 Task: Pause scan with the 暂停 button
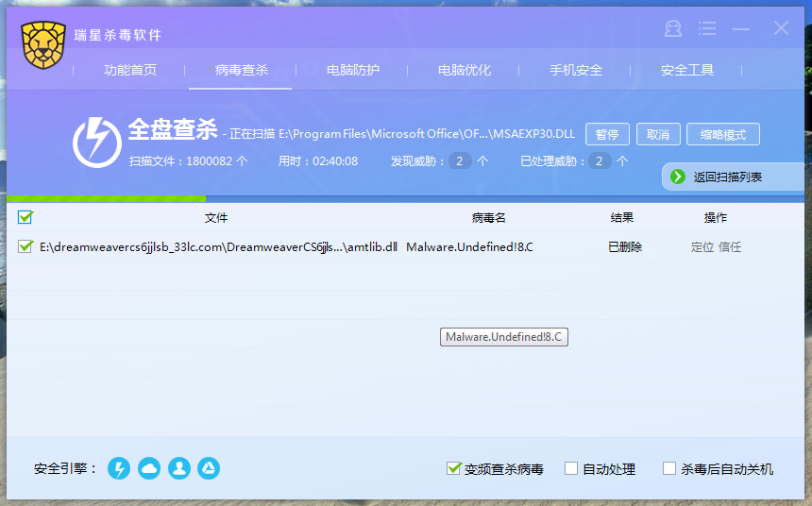coord(607,134)
